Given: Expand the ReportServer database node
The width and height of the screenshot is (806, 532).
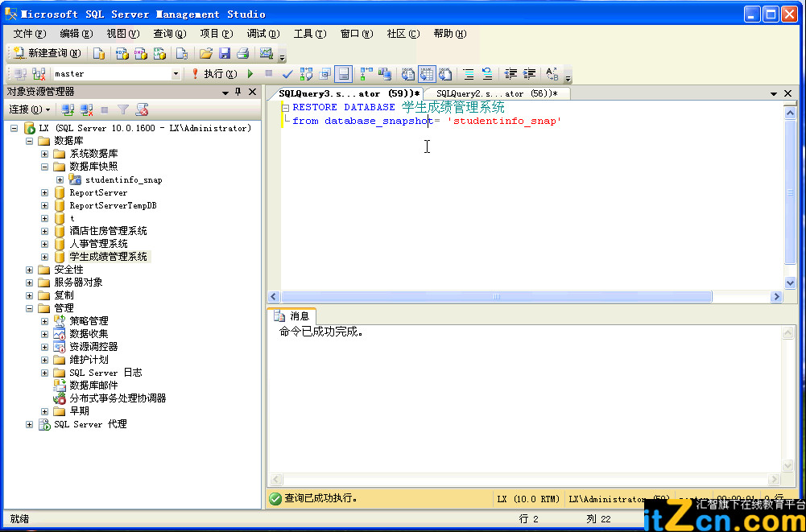Looking at the screenshot, I should pos(45,192).
